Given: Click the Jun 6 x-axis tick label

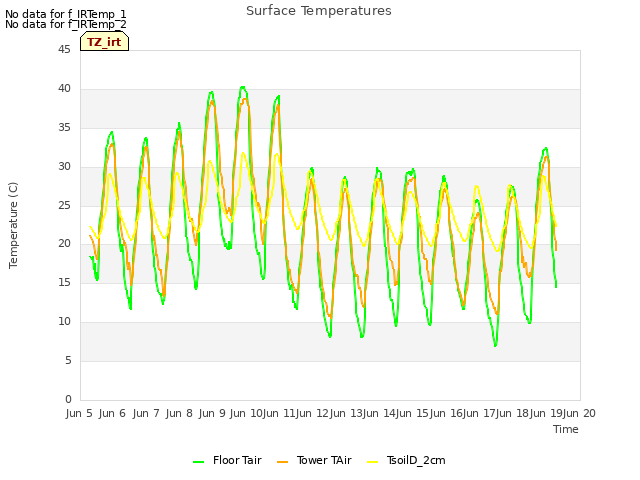Looking at the screenshot, I should click(x=112, y=413).
